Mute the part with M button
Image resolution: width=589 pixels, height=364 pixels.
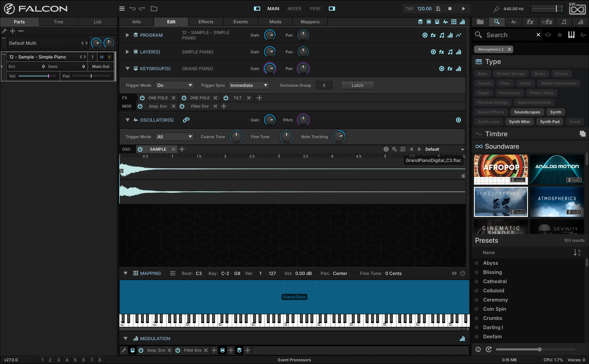pos(102,57)
